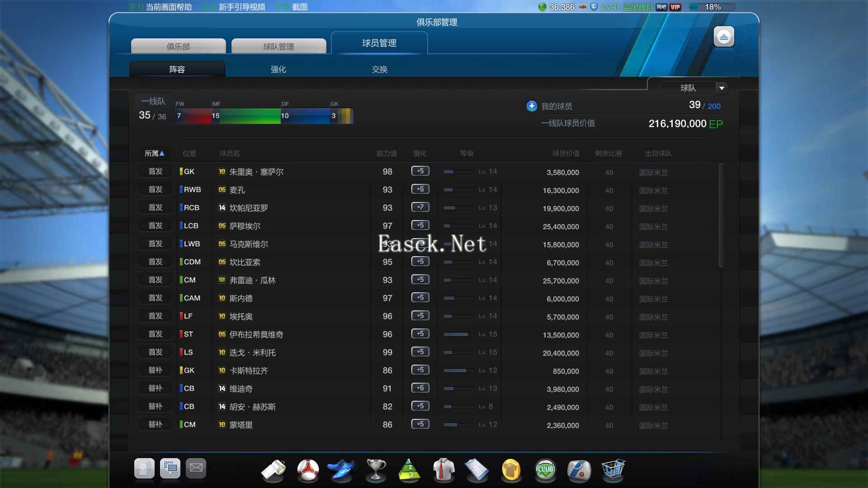The height and width of the screenshot is (488, 868).
Task: Select player row 埃托奥
Action: coord(427,316)
